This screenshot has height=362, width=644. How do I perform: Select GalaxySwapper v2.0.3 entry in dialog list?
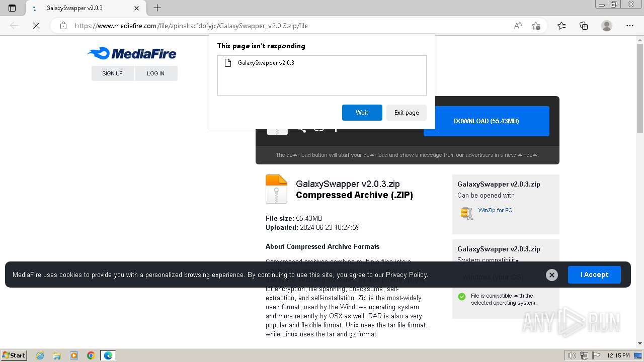[x=322, y=63]
